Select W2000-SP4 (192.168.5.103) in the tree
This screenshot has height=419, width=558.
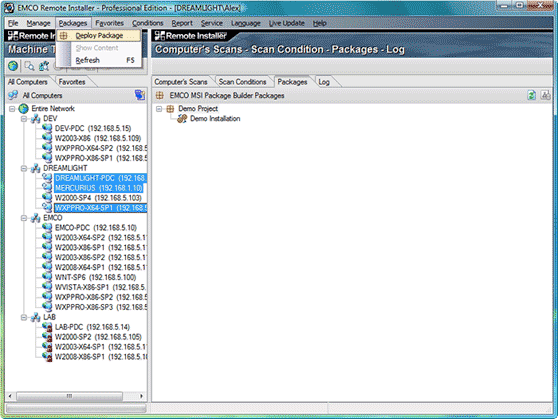[x=98, y=198]
